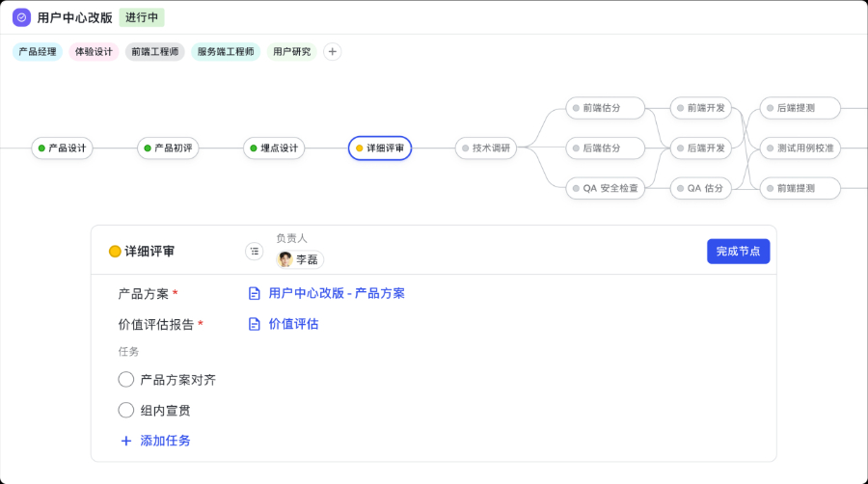Click the 完成节点 button
Viewport: 868px width, 484px height.
(738, 252)
